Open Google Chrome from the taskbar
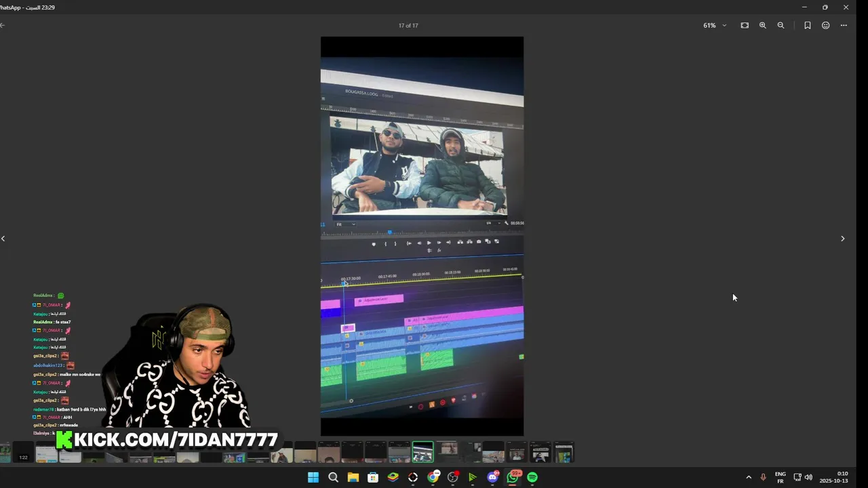The width and height of the screenshot is (868, 488). 433,477
